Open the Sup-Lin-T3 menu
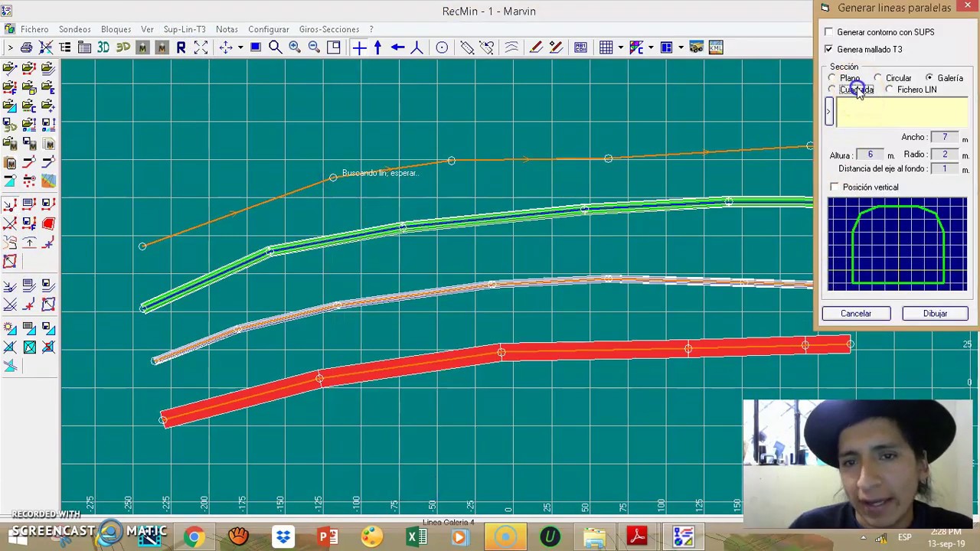Image resolution: width=980 pixels, height=551 pixels. [x=184, y=29]
